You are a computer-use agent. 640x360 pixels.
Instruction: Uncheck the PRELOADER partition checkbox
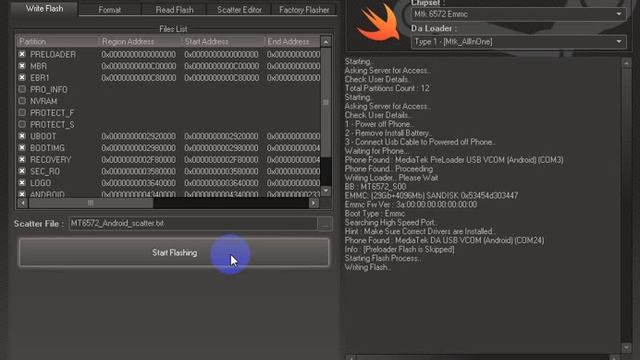(x=22, y=54)
